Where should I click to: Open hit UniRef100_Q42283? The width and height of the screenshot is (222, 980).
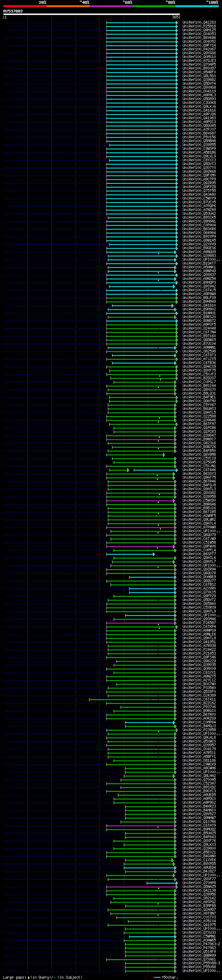coord(199,23)
